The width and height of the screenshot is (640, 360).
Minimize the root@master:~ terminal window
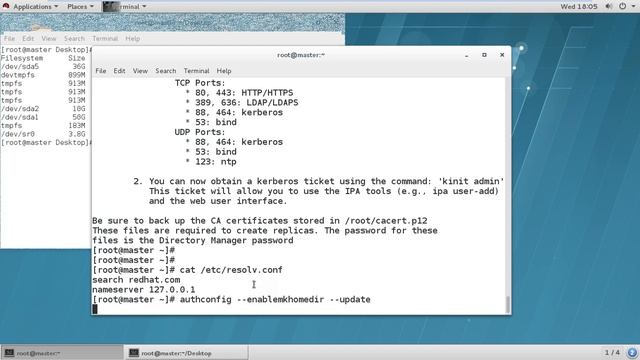click(x=467, y=55)
